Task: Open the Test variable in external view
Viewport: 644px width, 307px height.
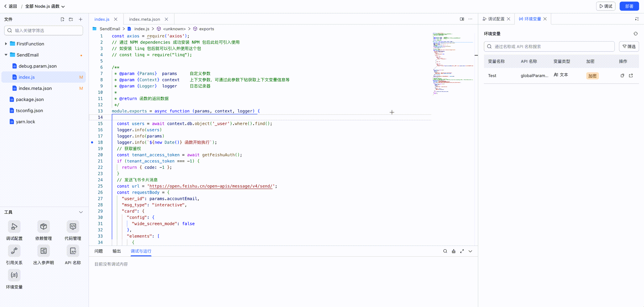Action: coord(631,76)
